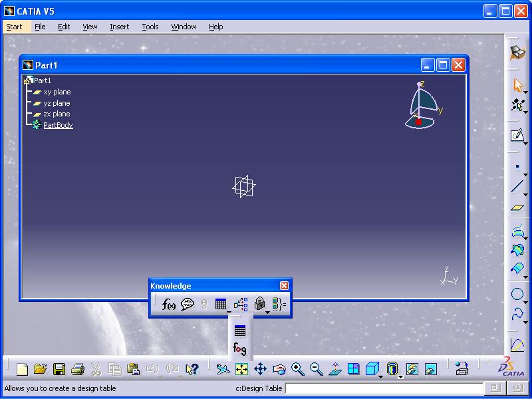Select the Pan tool in view toolbar
The image size is (532, 399).
tap(260, 369)
